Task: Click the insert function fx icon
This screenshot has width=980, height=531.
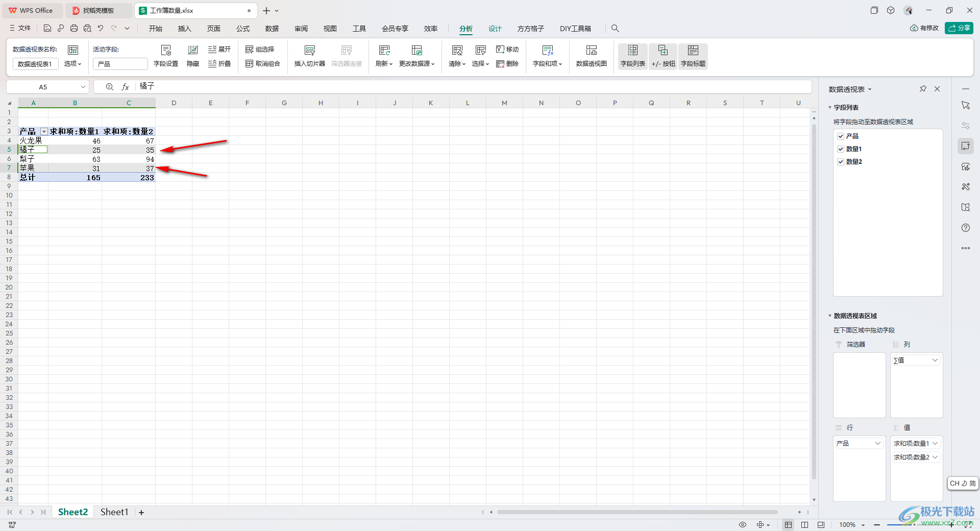Action: pyautogui.click(x=125, y=87)
